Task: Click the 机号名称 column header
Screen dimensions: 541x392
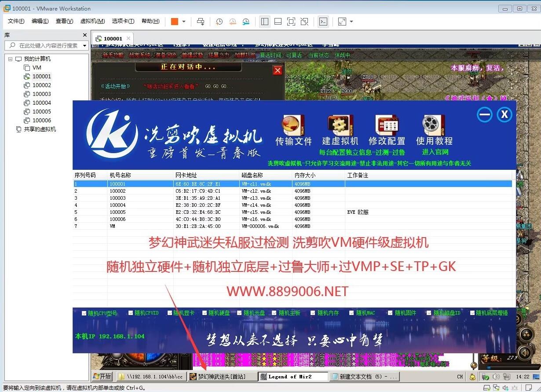Action: [x=141, y=175]
